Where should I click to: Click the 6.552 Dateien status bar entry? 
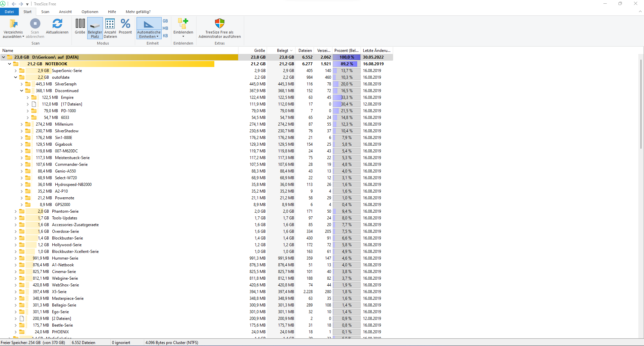click(84, 343)
